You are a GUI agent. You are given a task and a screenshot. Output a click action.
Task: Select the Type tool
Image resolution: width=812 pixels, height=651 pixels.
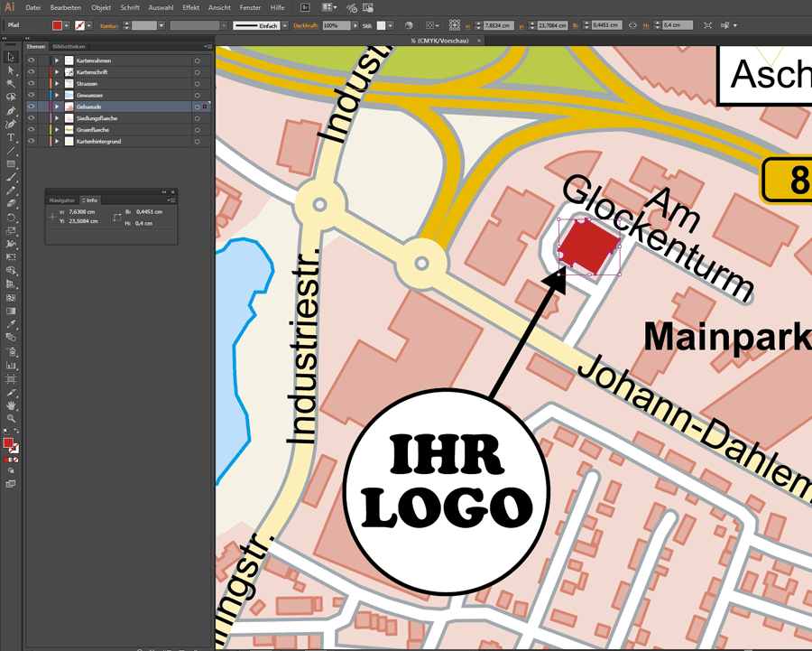pyautogui.click(x=11, y=138)
